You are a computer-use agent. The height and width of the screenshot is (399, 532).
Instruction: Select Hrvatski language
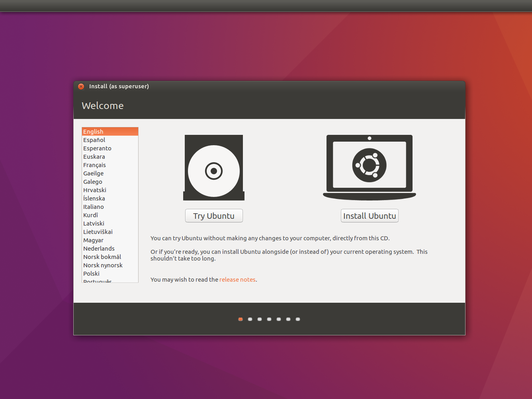pos(110,190)
